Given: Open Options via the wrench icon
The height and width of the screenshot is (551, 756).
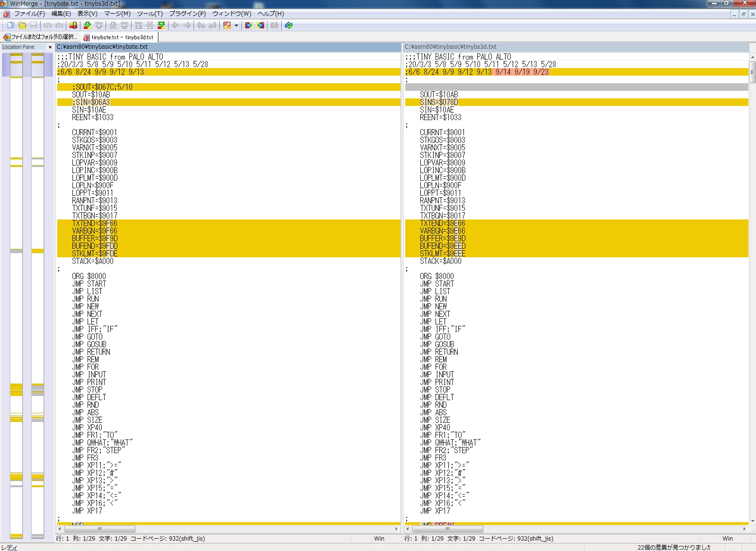Looking at the screenshot, I should coord(227,26).
